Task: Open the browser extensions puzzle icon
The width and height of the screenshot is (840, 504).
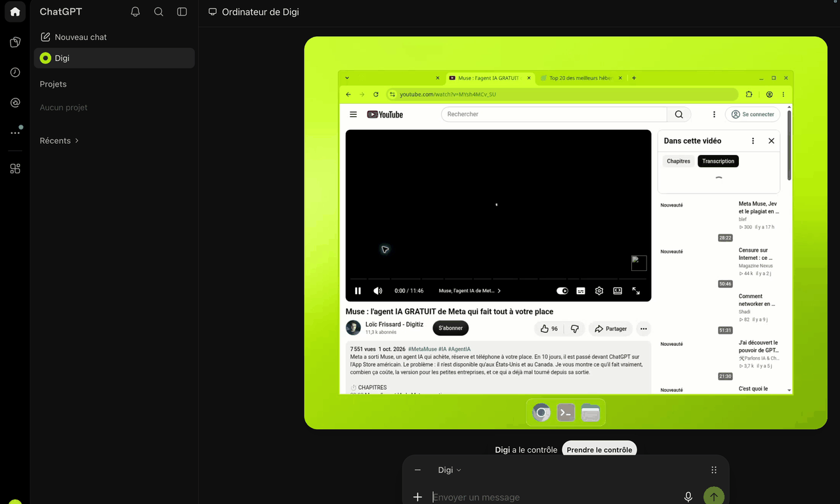Action: (749, 94)
